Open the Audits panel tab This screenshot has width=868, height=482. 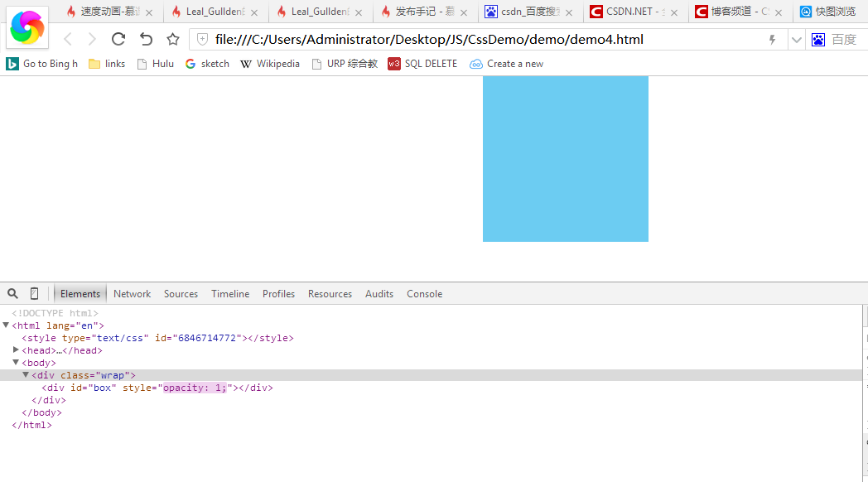[x=379, y=294]
